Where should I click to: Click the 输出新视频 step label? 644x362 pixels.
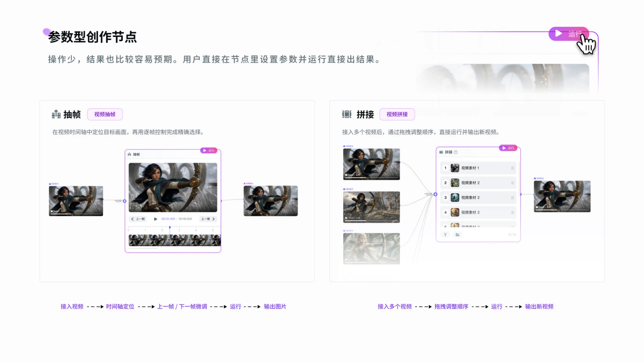pos(539,306)
